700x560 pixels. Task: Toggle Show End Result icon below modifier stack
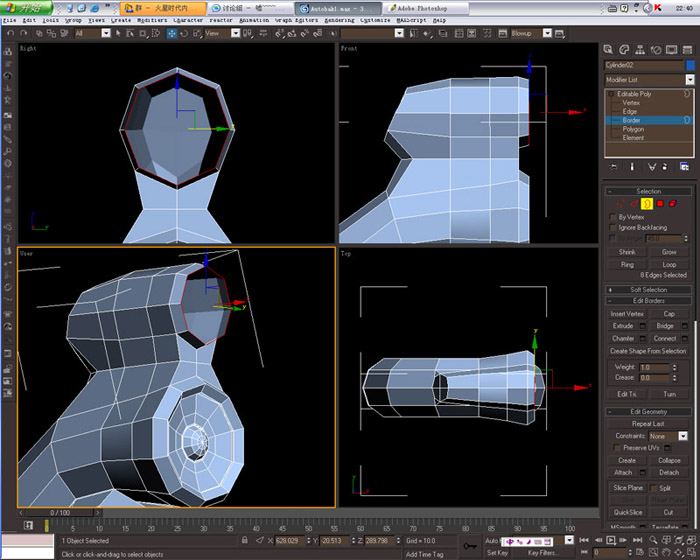pyautogui.click(x=632, y=167)
